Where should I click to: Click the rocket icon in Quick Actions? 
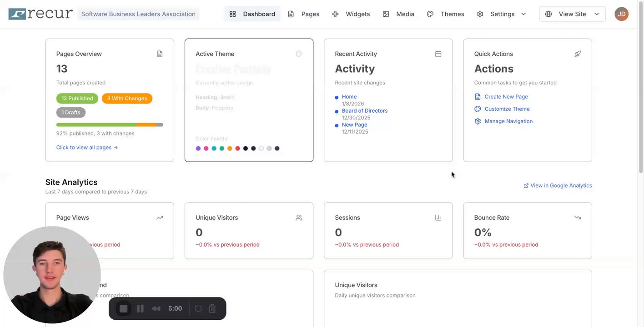(578, 54)
